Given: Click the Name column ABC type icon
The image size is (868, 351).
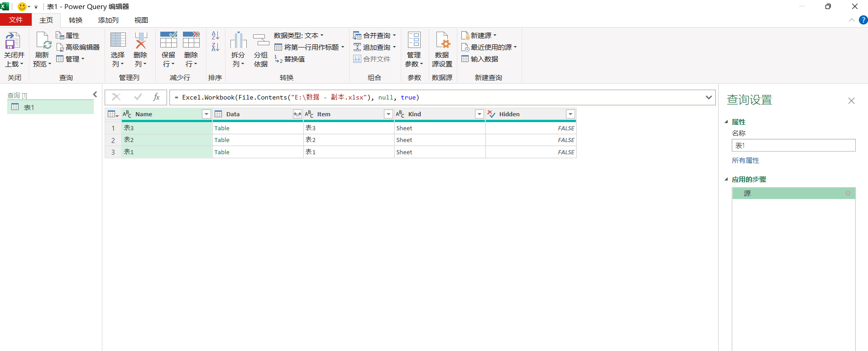Looking at the screenshot, I should (127, 114).
